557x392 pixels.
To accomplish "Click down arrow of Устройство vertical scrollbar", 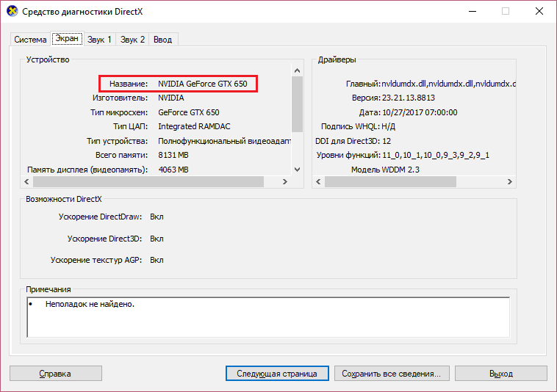I will pyautogui.click(x=298, y=170).
